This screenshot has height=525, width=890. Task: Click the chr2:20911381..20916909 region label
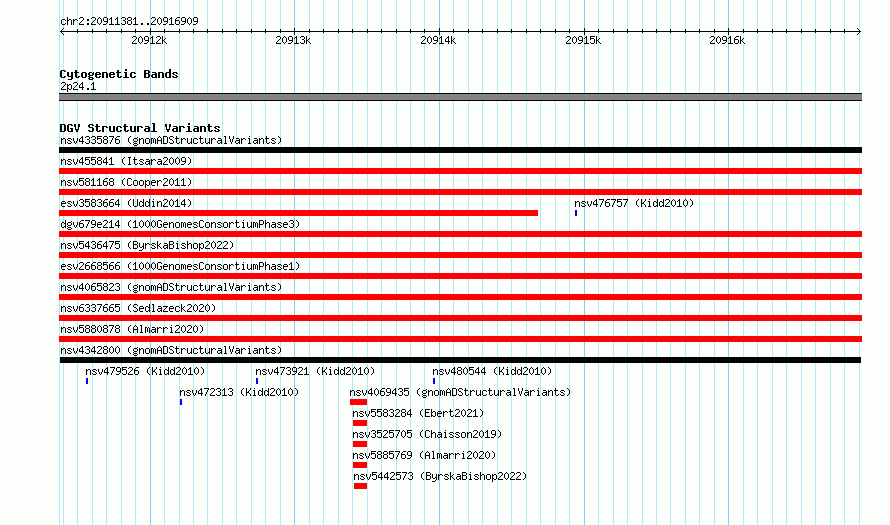coord(129,21)
